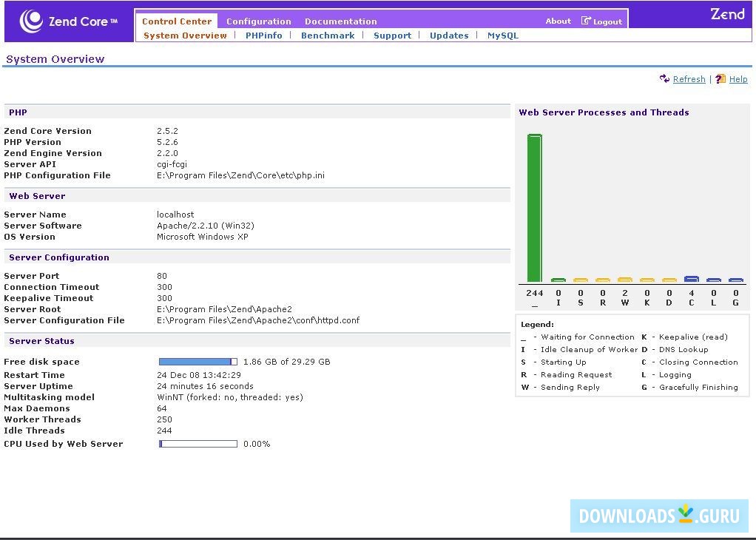Open the Support section
This screenshot has height=540, width=756.
[393, 36]
